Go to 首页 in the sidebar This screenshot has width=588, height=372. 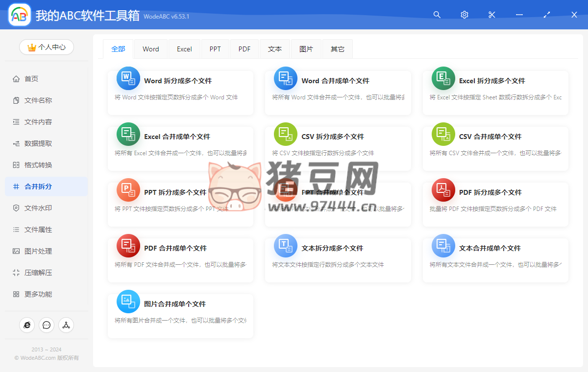[x=31, y=79]
